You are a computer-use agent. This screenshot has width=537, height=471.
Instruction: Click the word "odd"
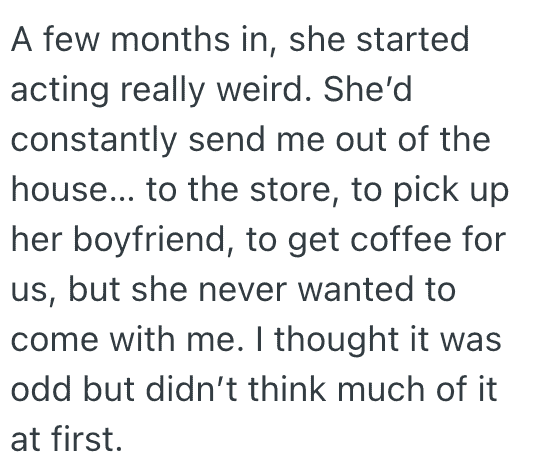(41, 389)
